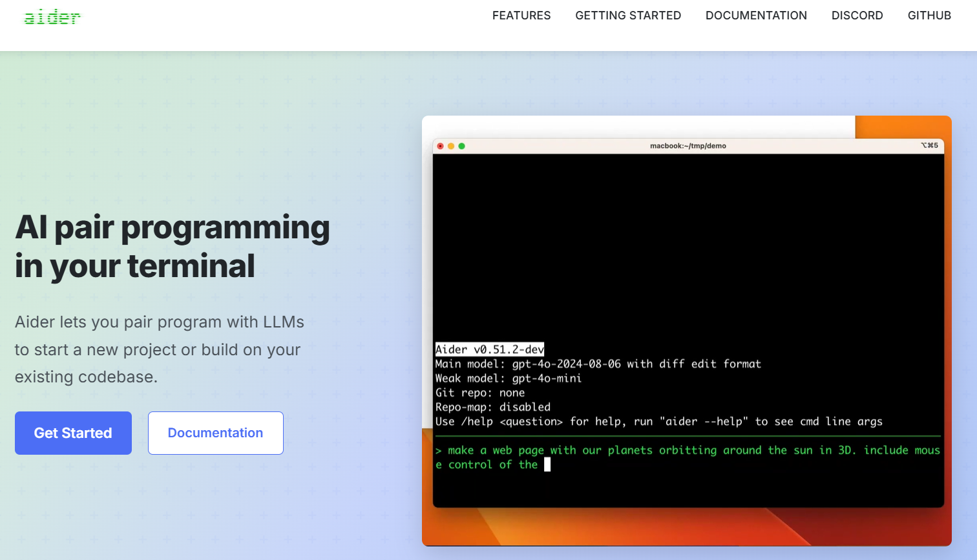Image resolution: width=977 pixels, height=560 pixels.
Task: Click the yellow minimize dot in terminal
Action: (451, 146)
